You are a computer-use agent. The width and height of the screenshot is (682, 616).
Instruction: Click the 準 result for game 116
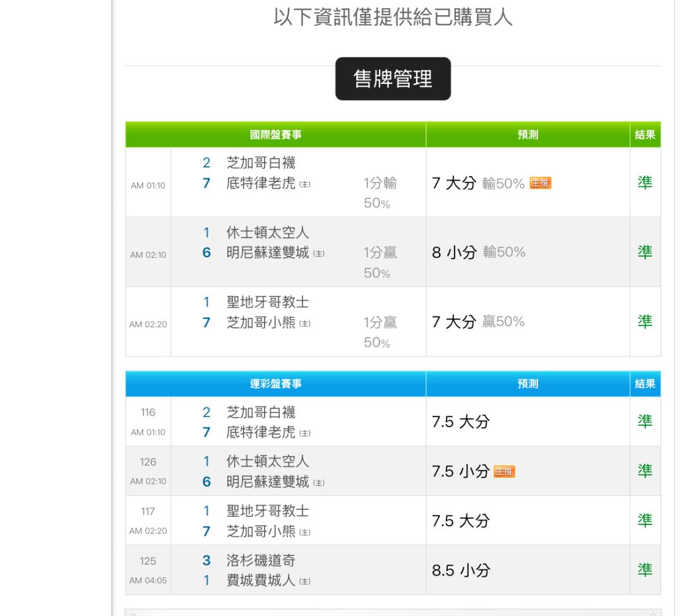click(x=645, y=421)
